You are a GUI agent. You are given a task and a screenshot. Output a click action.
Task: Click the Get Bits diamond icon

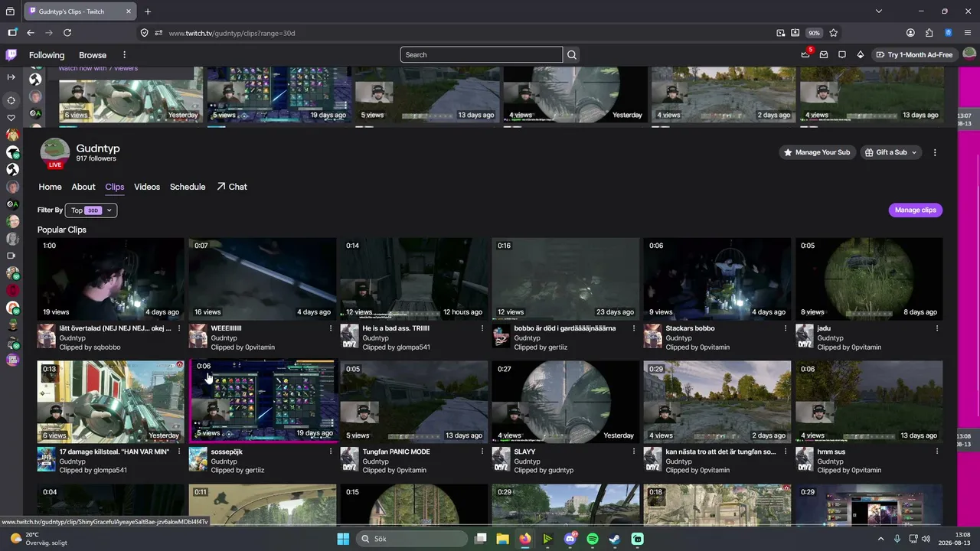[861, 55]
